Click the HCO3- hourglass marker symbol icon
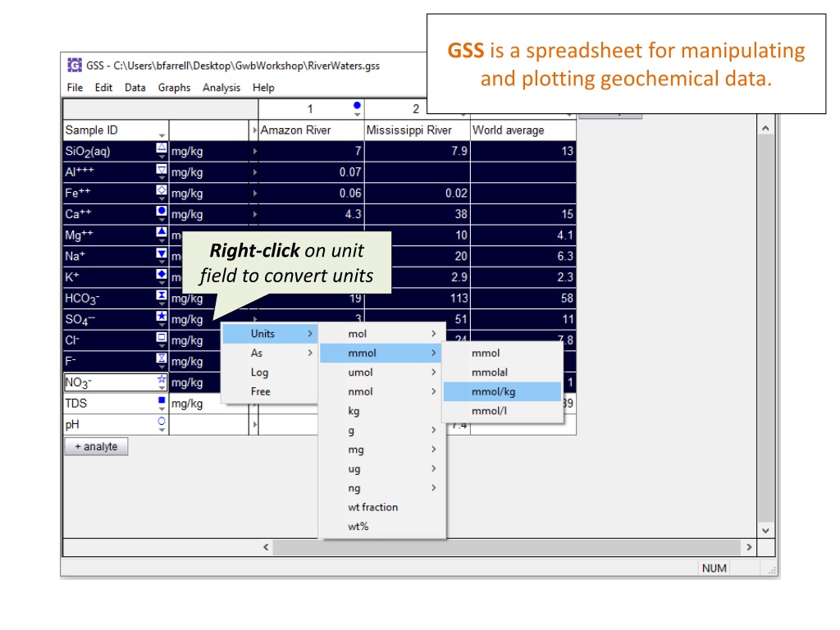 162,294
